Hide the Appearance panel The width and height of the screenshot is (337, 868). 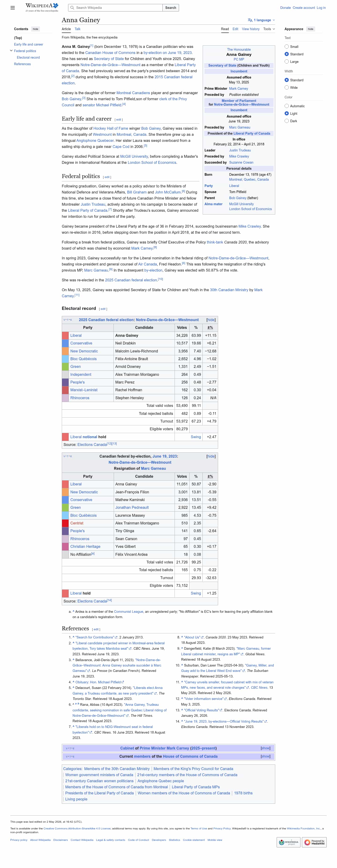[x=310, y=29]
